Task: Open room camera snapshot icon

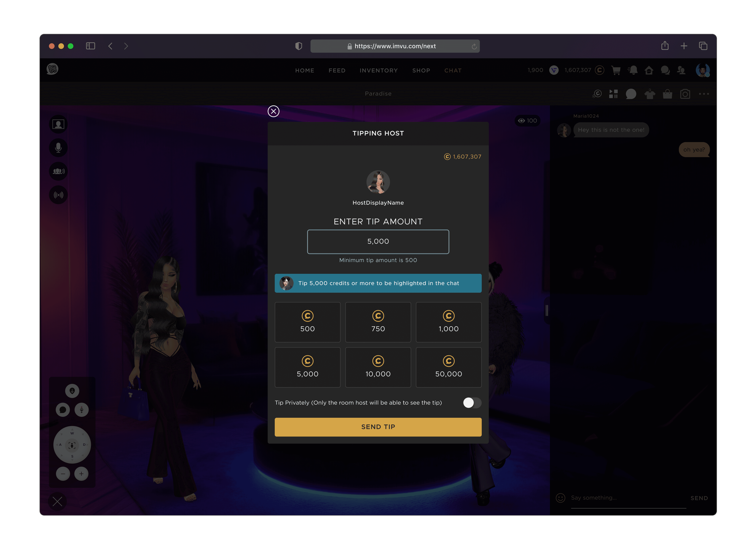Action: click(x=685, y=94)
